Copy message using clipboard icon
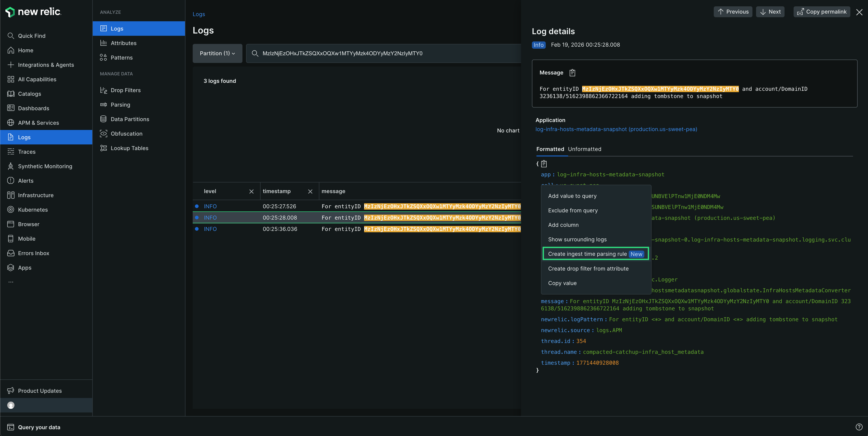Screen dimensions: 868x436 pyautogui.click(x=572, y=72)
